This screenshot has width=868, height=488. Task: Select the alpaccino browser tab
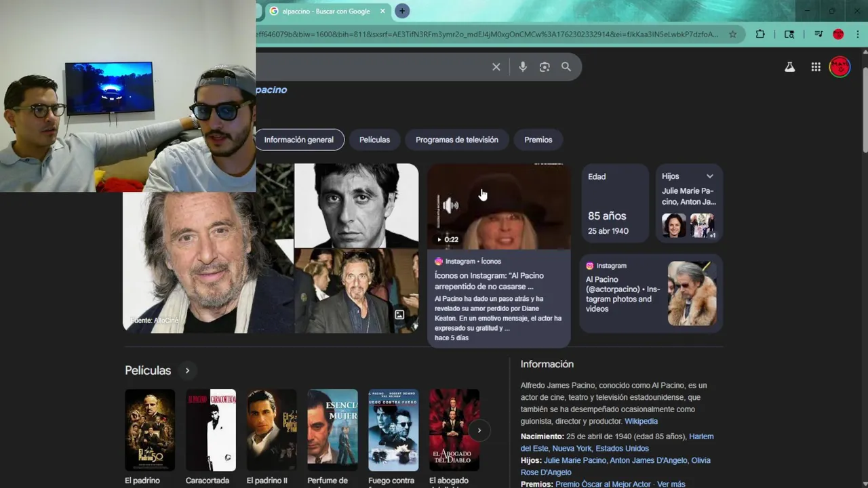tap(325, 11)
